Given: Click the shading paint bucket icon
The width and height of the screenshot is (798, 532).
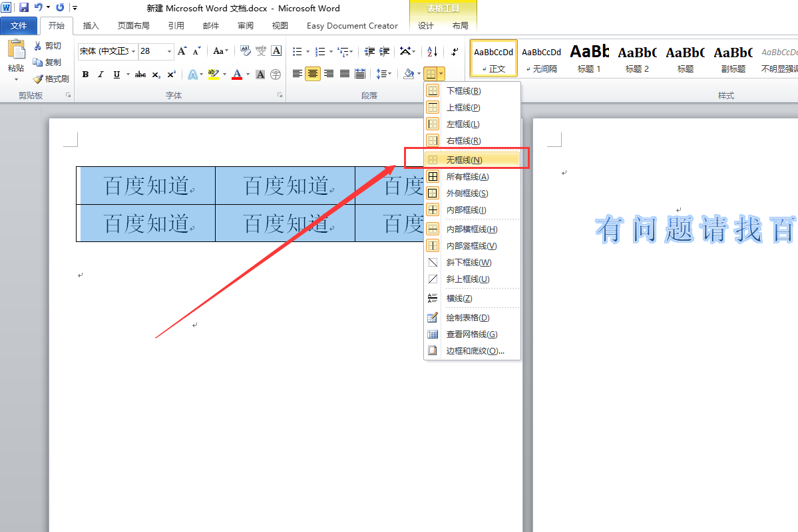Looking at the screenshot, I should [409, 74].
